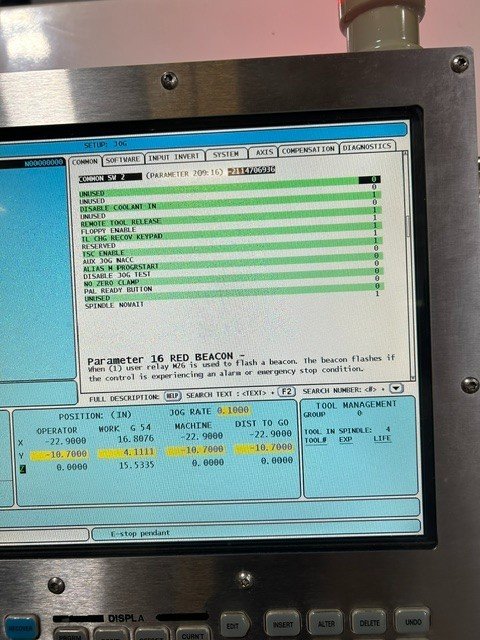This screenshot has height=640, width=480.
Task: Push the physical INSERT key
Action: [282, 623]
